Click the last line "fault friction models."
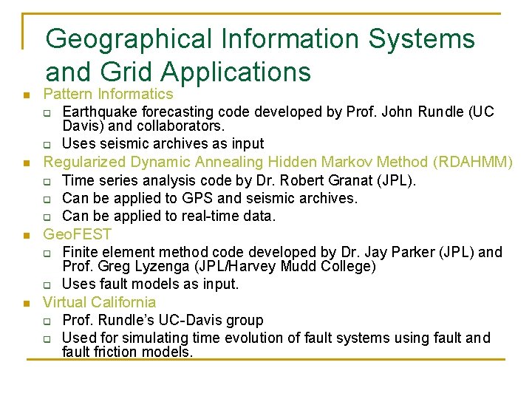 128,352
